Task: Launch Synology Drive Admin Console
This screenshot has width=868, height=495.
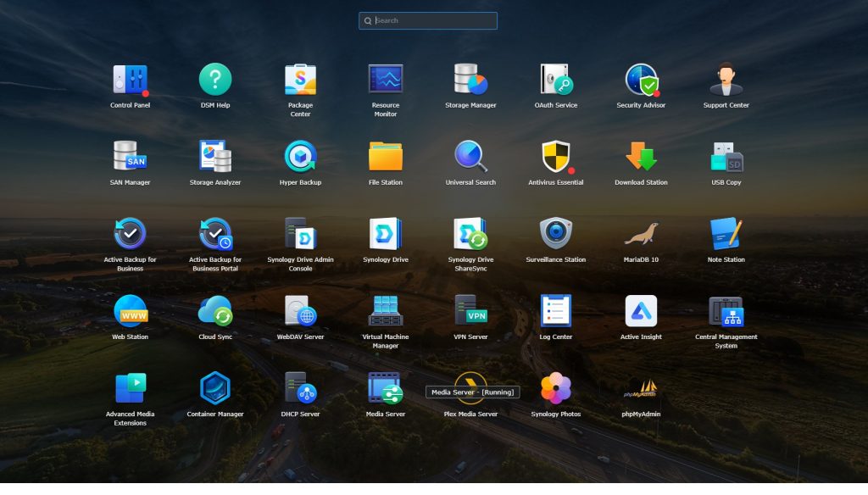Action: pos(301,234)
